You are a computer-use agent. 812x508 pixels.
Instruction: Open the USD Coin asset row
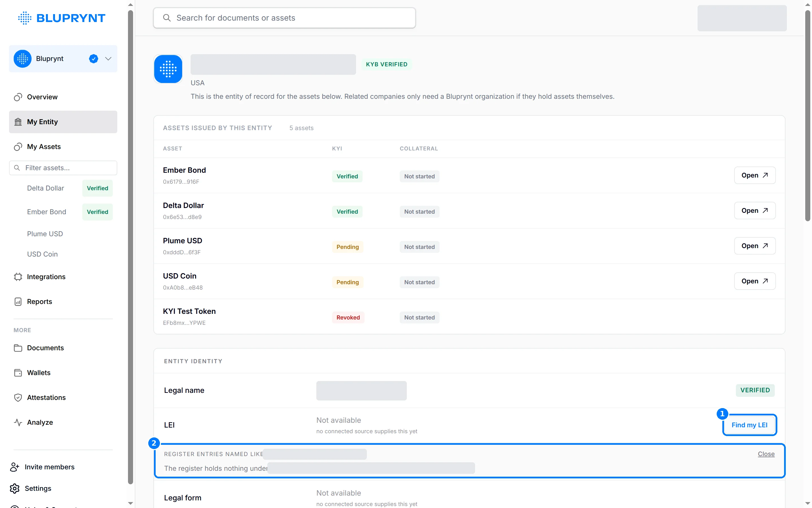click(x=754, y=281)
